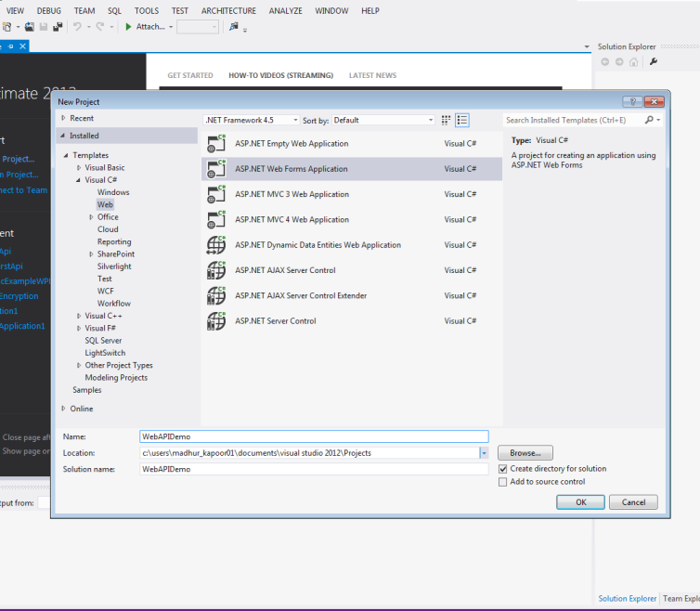This screenshot has height=611, width=700.
Task: Toggle Create directory for solution checkbox
Action: coord(502,469)
